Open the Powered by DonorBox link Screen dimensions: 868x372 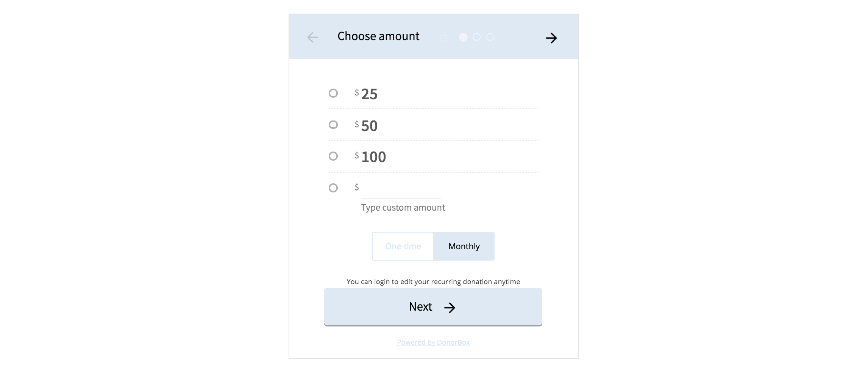click(x=433, y=342)
